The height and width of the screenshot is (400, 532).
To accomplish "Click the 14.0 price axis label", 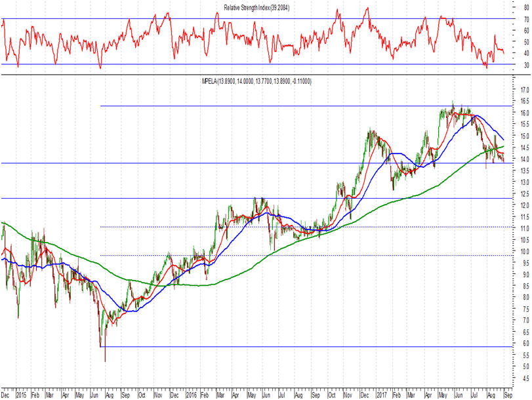I will (x=525, y=159).
